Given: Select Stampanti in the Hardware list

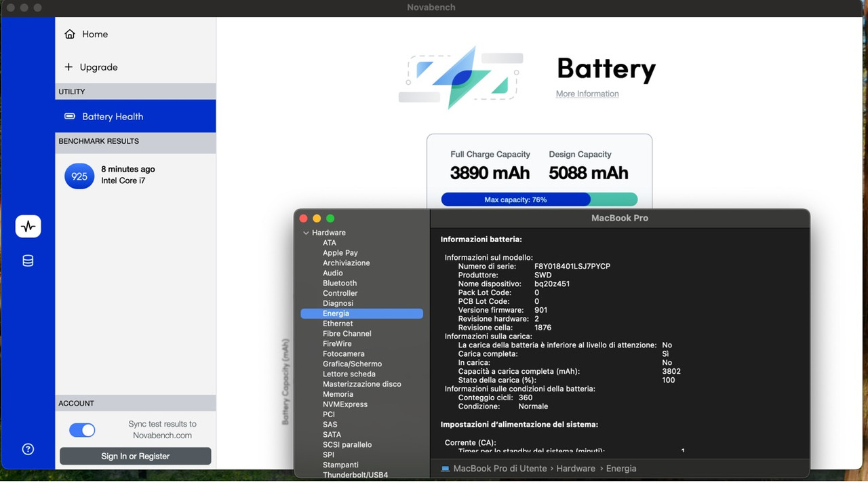Looking at the screenshot, I should 340,465.
